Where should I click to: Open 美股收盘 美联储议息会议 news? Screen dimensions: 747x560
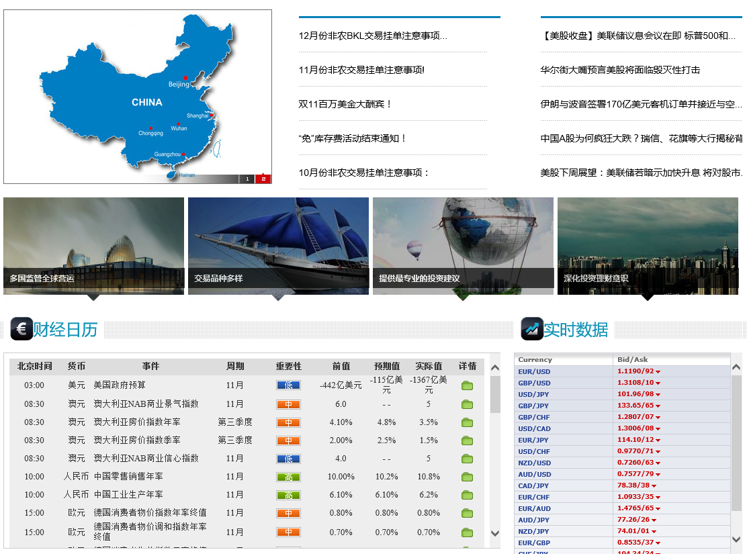pos(638,36)
